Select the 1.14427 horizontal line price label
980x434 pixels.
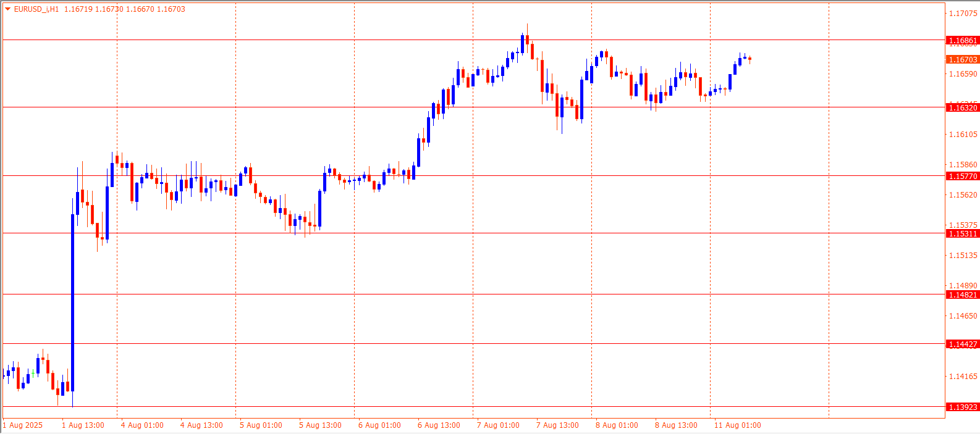tap(963, 344)
